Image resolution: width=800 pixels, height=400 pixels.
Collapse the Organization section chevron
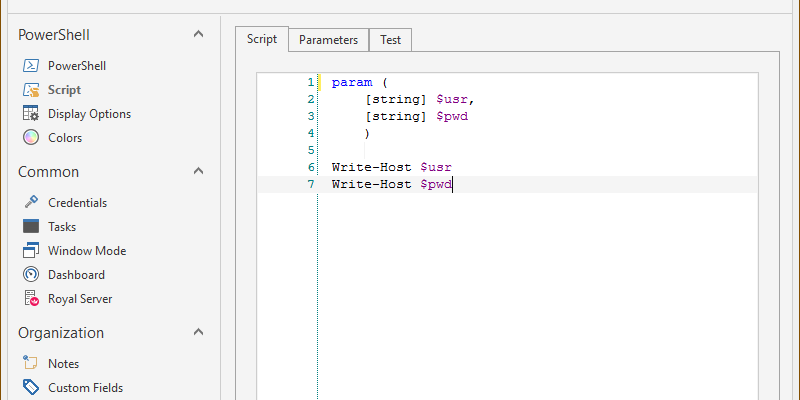(x=198, y=333)
